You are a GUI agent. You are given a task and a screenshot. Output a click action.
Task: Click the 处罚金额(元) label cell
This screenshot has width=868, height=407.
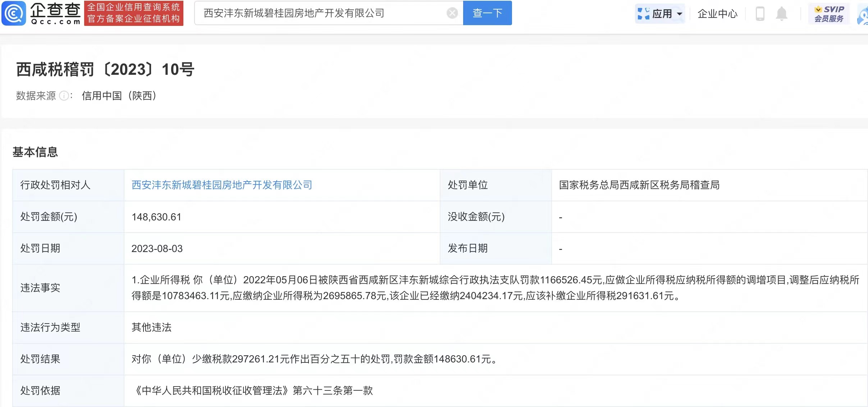pyautogui.click(x=69, y=217)
